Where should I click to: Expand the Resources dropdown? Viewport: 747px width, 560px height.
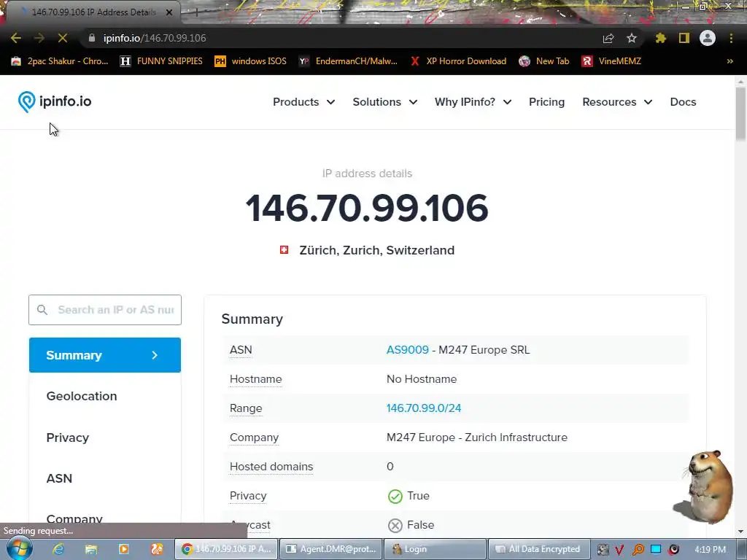point(617,102)
